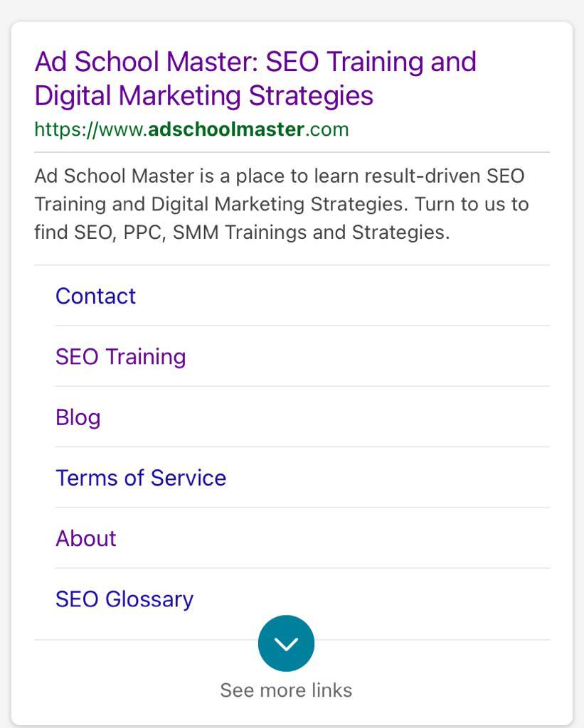View the Terms of Service page link
The image size is (584, 728).
coord(141,478)
